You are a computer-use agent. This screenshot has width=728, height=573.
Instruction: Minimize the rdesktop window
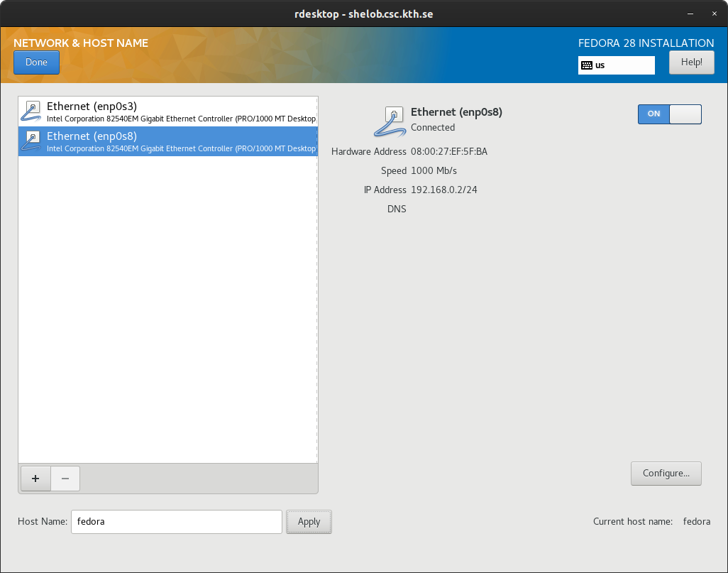[690, 14]
